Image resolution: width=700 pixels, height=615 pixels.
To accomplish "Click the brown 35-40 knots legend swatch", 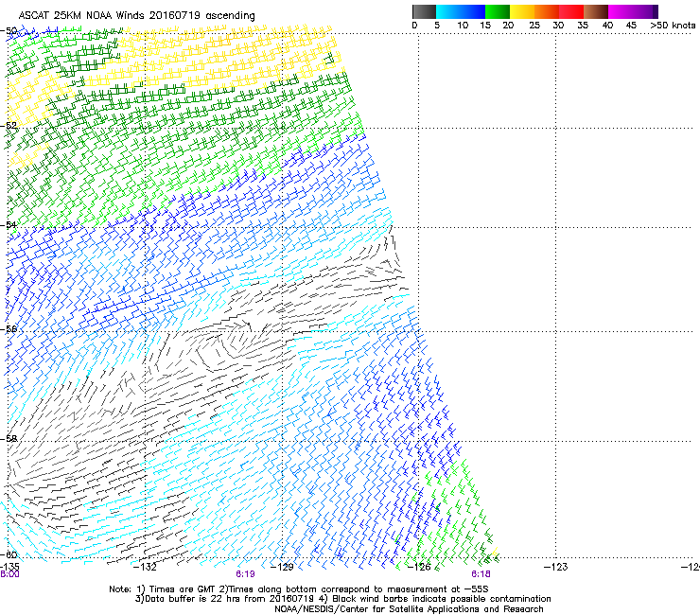I will tap(596, 11).
